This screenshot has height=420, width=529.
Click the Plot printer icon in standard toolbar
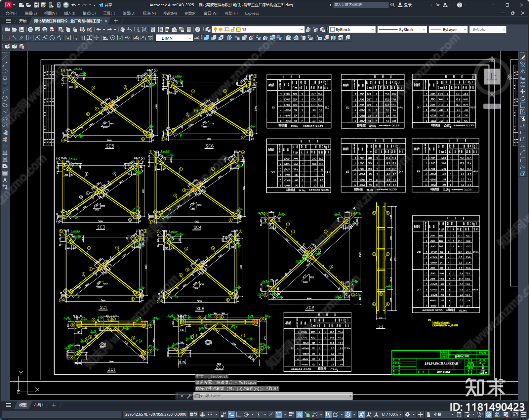31,29
